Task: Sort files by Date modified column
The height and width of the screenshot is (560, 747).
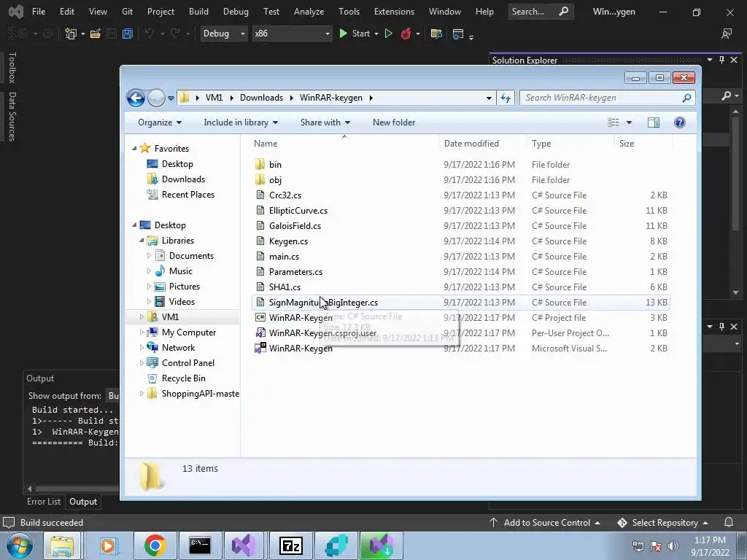Action: point(481,144)
